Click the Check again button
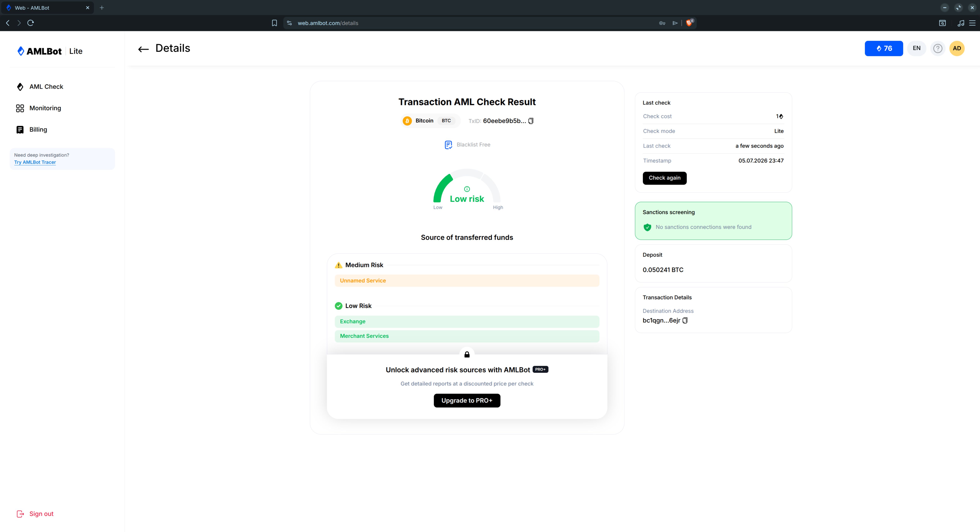This screenshot has width=980, height=532. pyautogui.click(x=664, y=178)
